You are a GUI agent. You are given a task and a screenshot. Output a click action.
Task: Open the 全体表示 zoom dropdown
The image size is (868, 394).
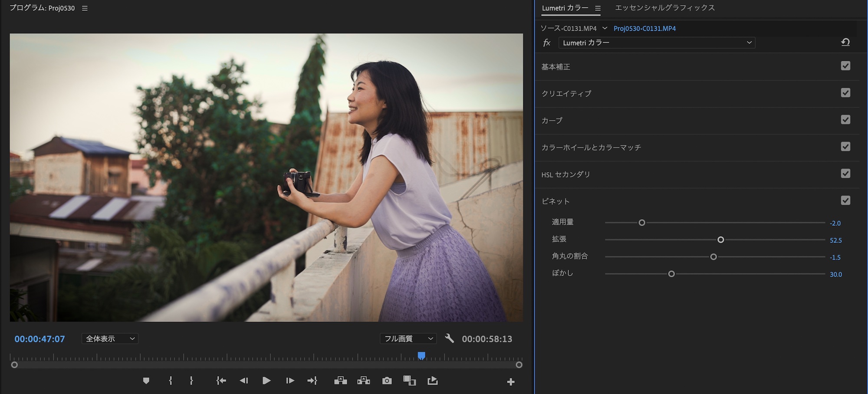110,338
